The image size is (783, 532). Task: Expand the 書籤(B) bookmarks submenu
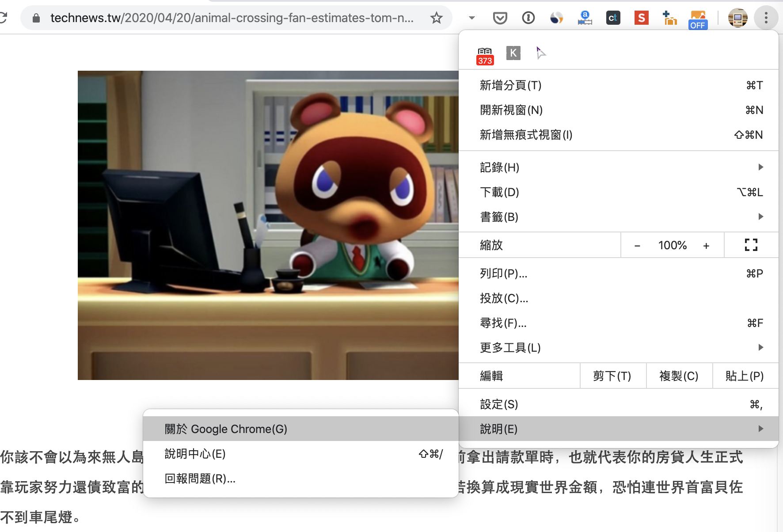[619, 217]
